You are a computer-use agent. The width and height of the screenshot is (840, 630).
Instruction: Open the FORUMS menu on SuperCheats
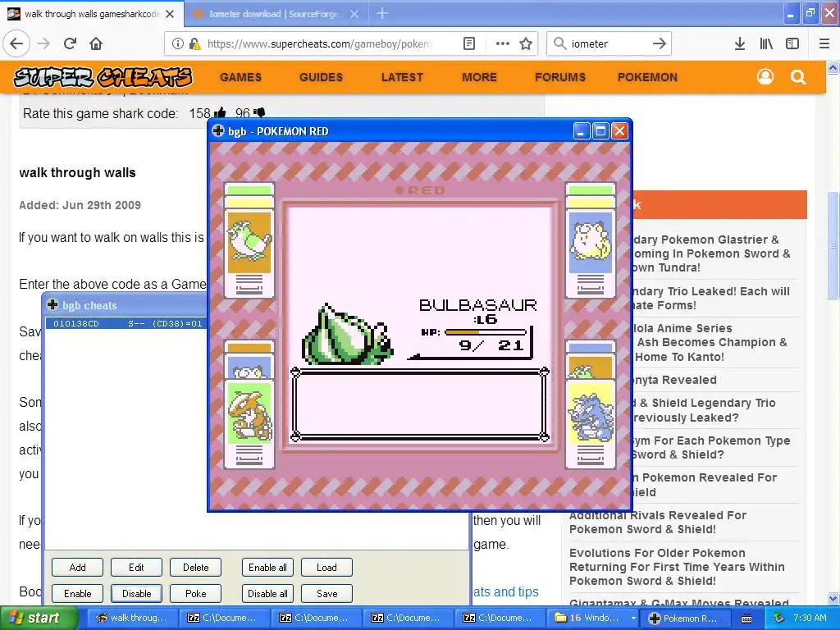pyautogui.click(x=559, y=77)
